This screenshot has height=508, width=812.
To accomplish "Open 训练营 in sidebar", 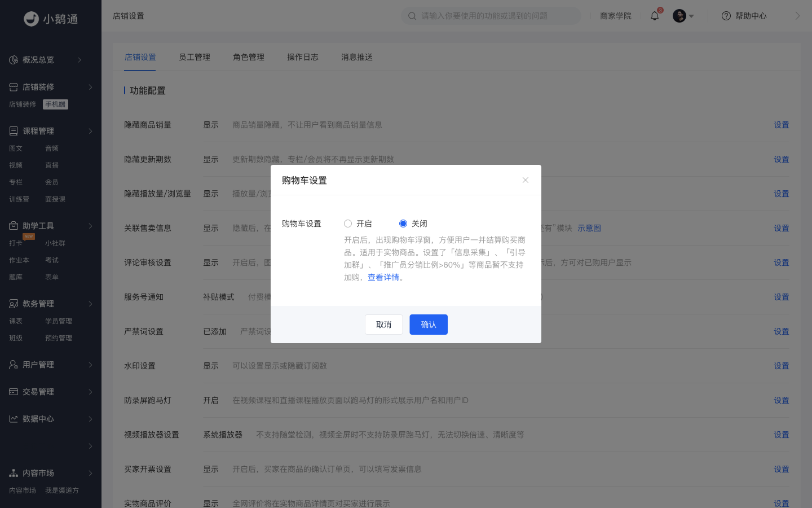I will tap(19, 199).
